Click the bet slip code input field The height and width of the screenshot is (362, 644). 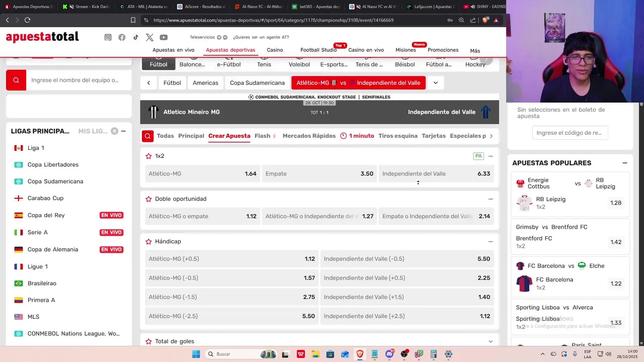tap(570, 133)
